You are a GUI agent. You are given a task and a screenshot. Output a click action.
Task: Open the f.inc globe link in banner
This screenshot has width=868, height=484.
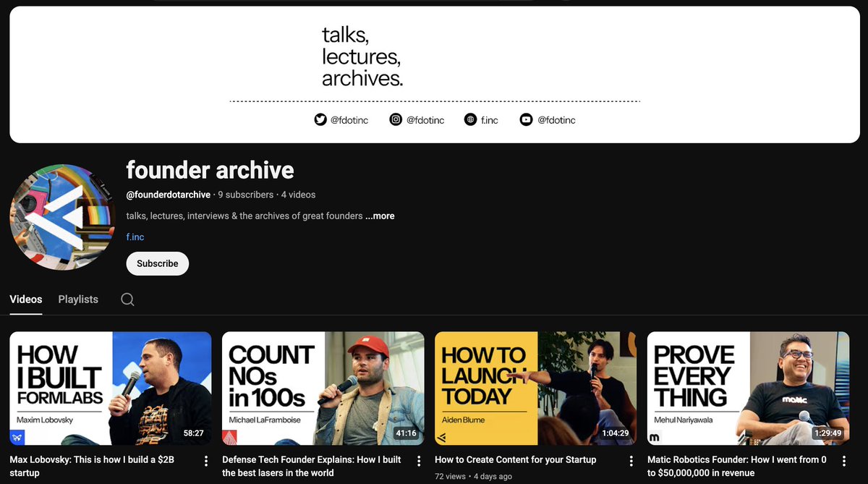[x=481, y=120]
